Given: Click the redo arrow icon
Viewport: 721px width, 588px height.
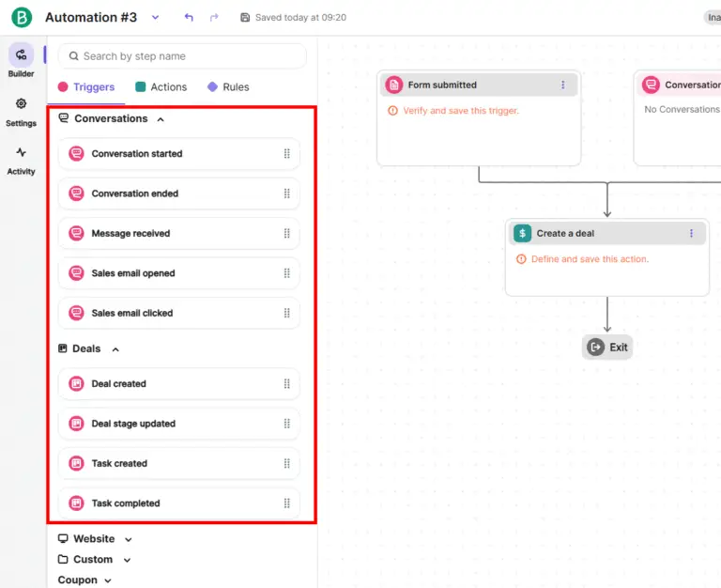Looking at the screenshot, I should (x=214, y=18).
